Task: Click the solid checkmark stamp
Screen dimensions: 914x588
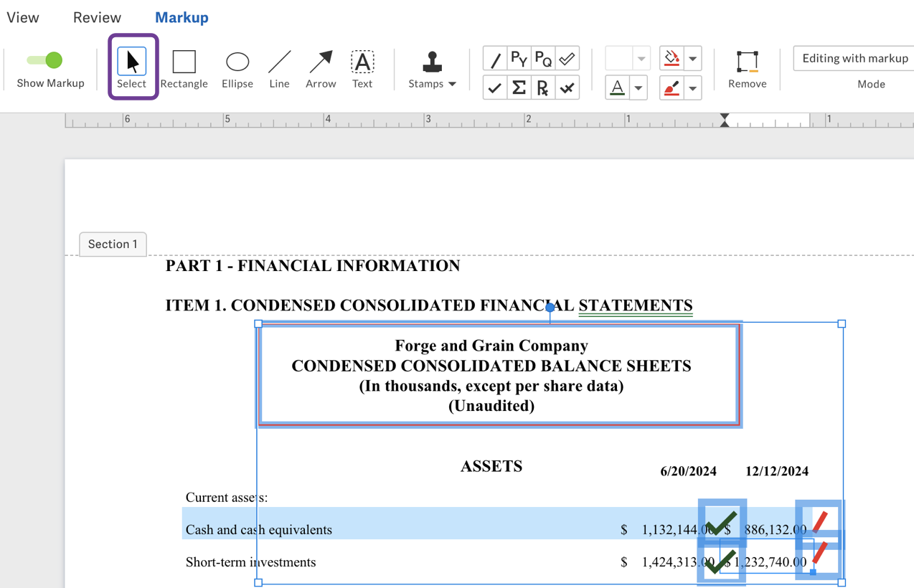Action: 495,88
